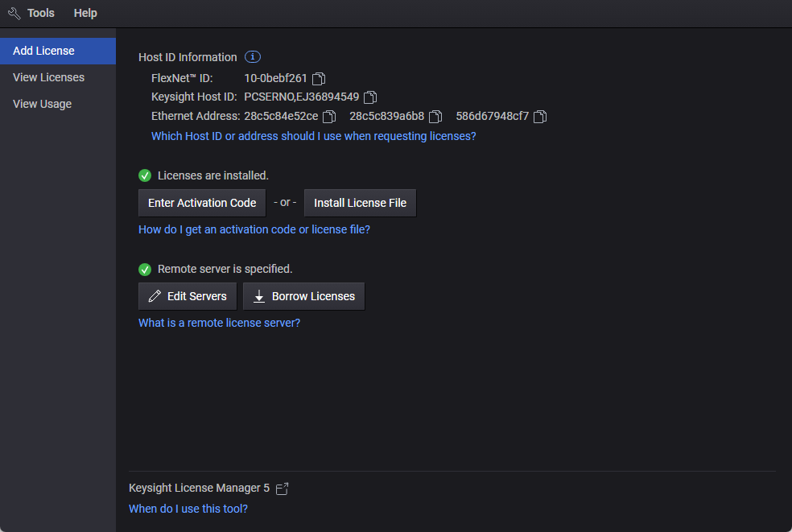Open the Help menu

(85, 14)
